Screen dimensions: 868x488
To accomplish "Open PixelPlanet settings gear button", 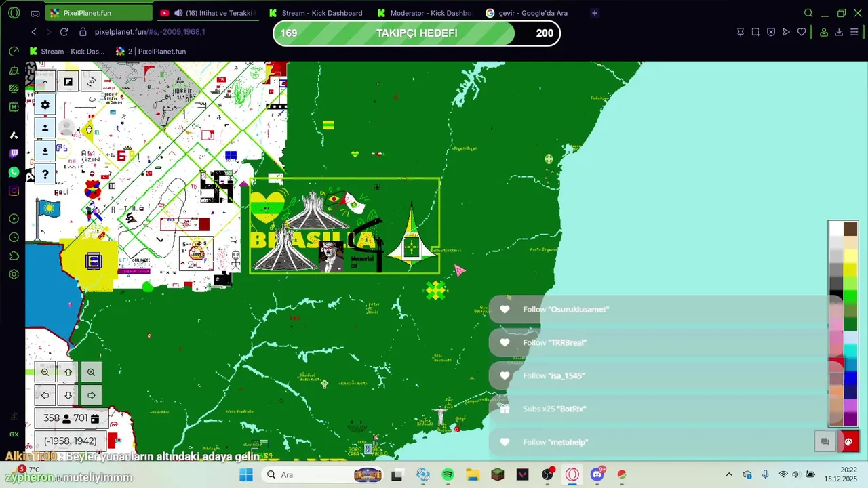I will [x=45, y=104].
